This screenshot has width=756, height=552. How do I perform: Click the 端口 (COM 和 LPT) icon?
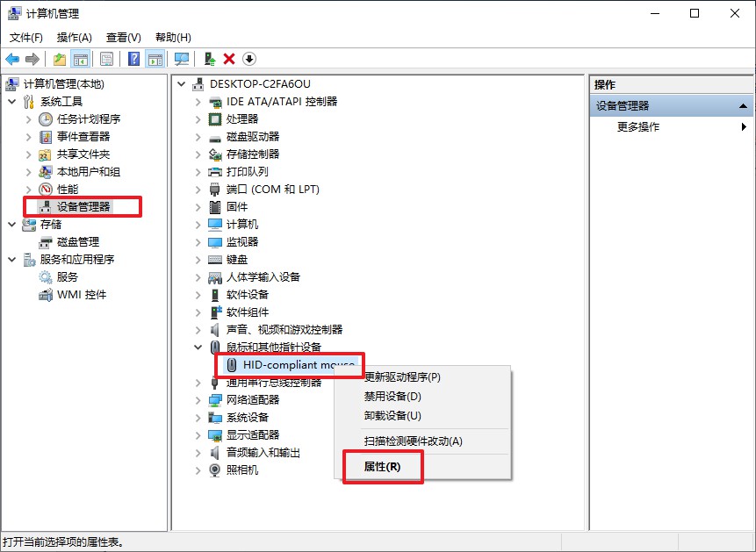pyautogui.click(x=214, y=190)
